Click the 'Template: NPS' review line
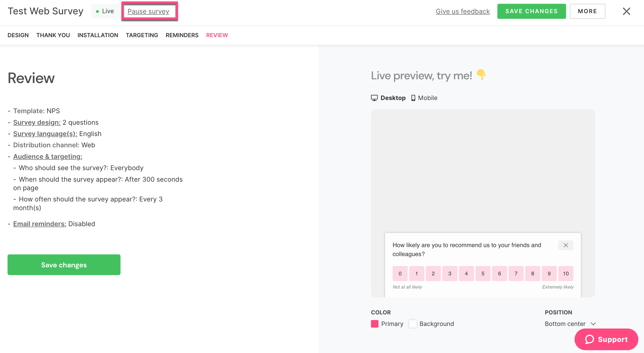 pyautogui.click(x=36, y=111)
